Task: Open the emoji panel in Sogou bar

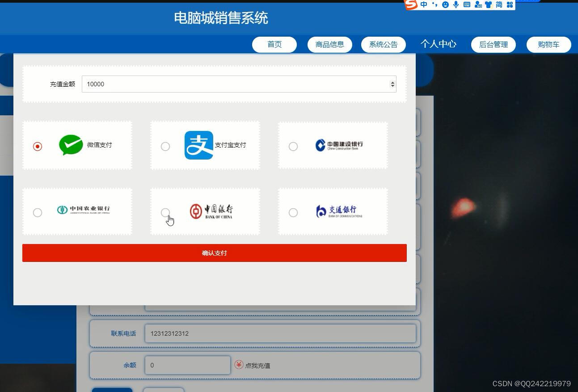Action: (x=445, y=4)
